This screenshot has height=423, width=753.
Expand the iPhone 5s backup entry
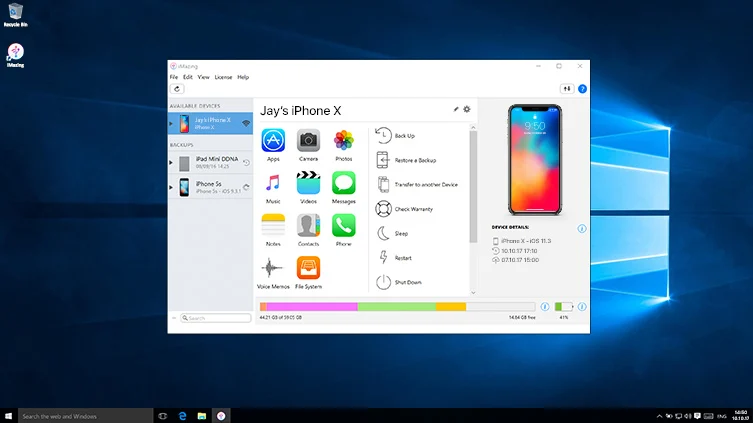point(171,187)
